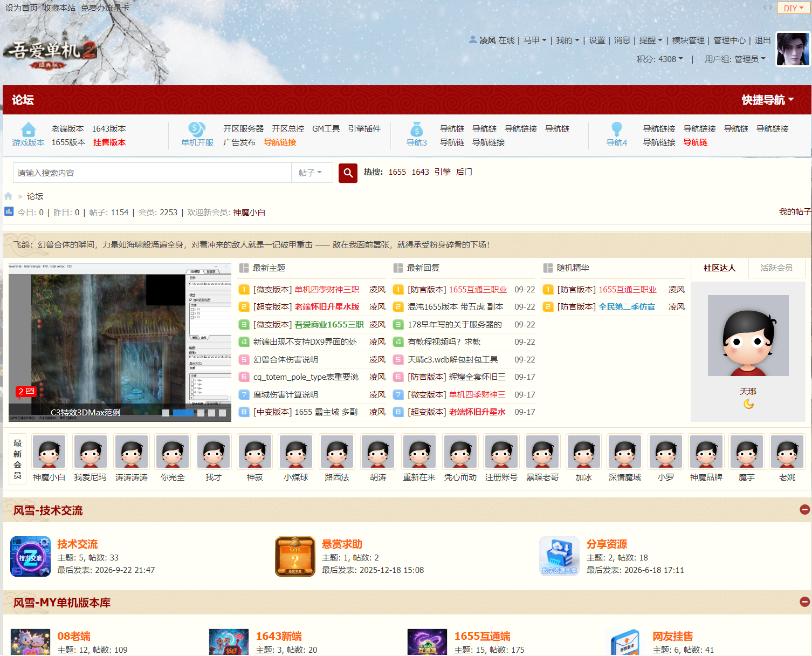
Task: Click the 退出 logout link
Action: (762, 40)
